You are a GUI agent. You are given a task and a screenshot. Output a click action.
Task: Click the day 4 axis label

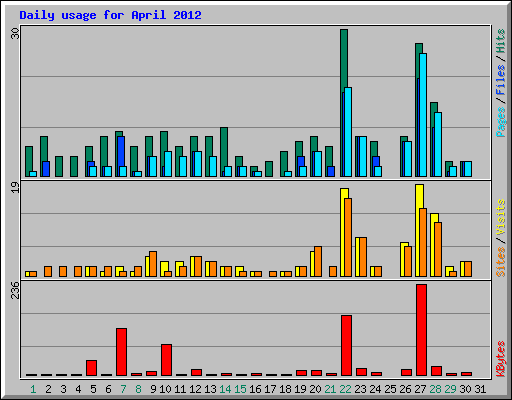pos(78,389)
